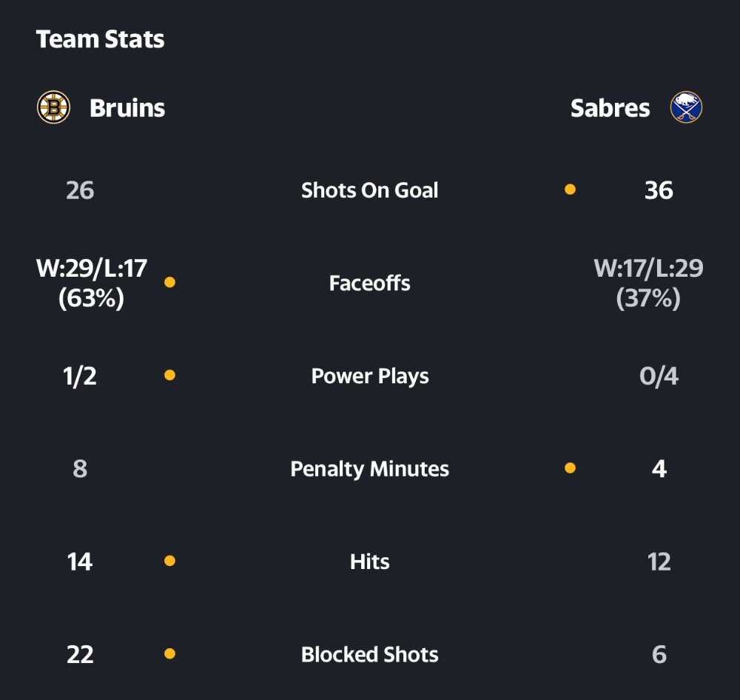Click yellow dot beside Sabres shots on goal
Screen dimensions: 740x700
click(570, 189)
